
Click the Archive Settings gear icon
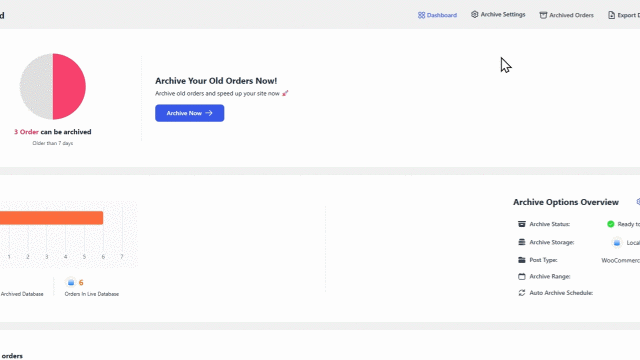[474, 14]
